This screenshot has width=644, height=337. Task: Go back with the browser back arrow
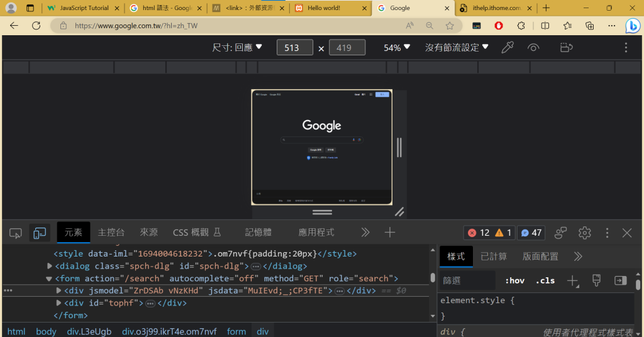14,25
